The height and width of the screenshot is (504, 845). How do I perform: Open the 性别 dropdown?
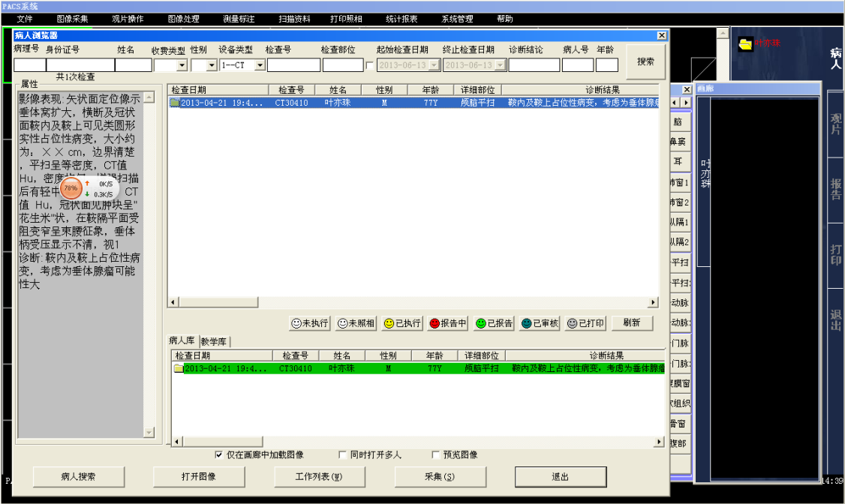pyautogui.click(x=212, y=66)
